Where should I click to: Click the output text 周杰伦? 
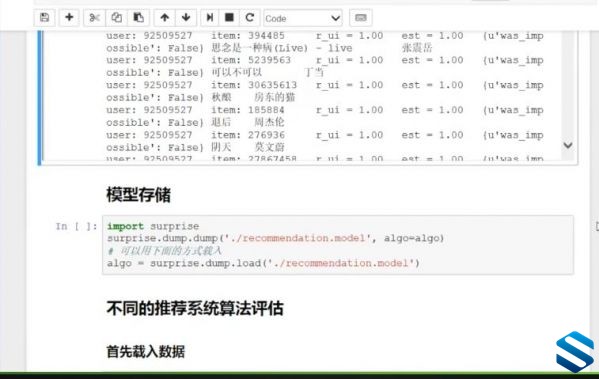[269, 122]
